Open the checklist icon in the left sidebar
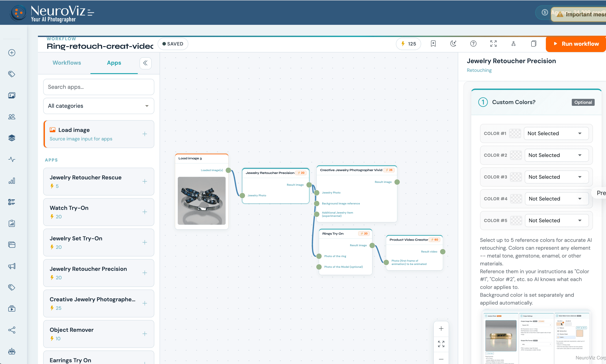 point(12,202)
